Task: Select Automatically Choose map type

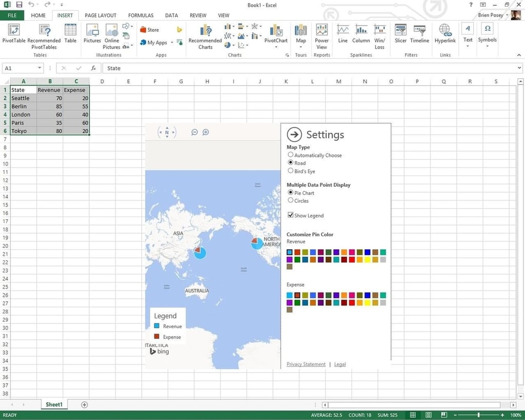Action: tap(291, 155)
